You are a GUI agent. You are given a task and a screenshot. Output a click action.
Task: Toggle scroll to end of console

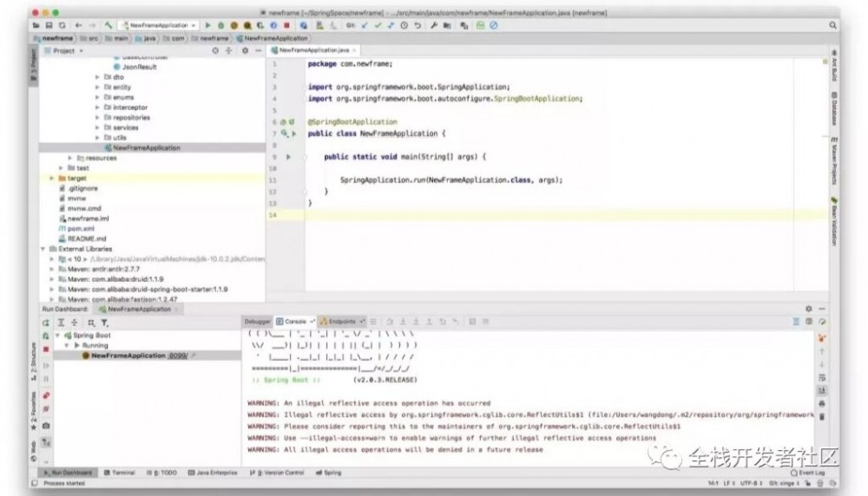(x=822, y=391)
